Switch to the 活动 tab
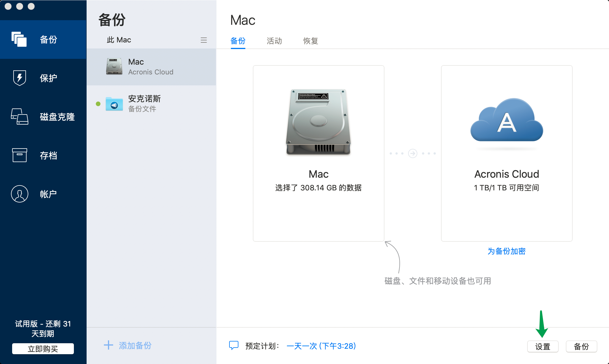609x364 pixels. click(274, 41)
